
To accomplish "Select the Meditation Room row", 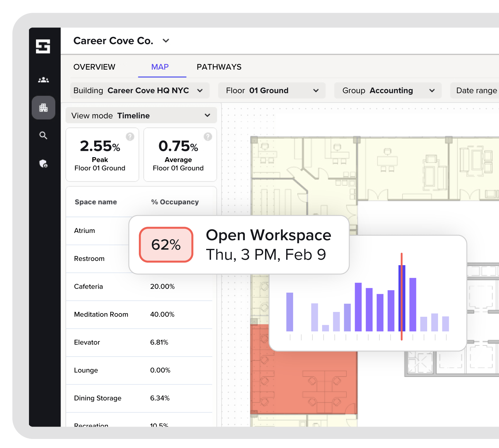I will [x=139, y=315].
